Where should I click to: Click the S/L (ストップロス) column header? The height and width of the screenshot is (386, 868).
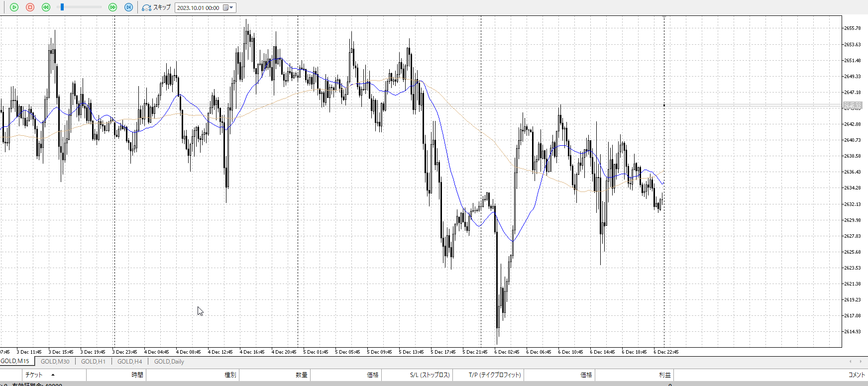[430, 375]
